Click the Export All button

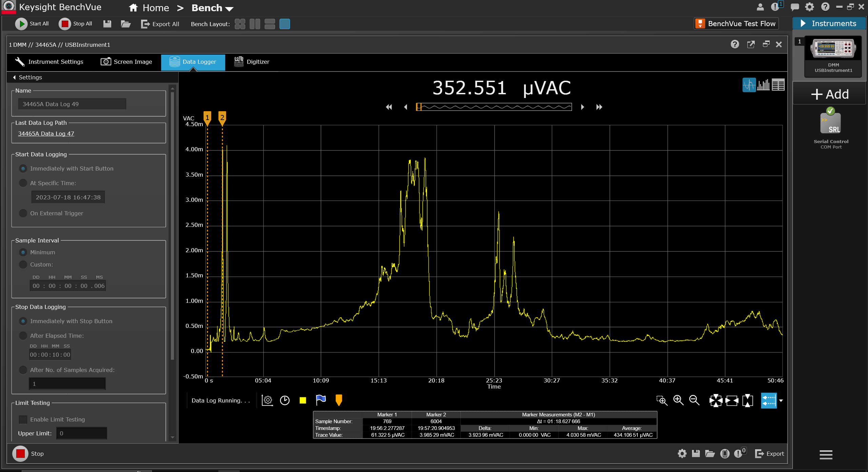[160, 24]
